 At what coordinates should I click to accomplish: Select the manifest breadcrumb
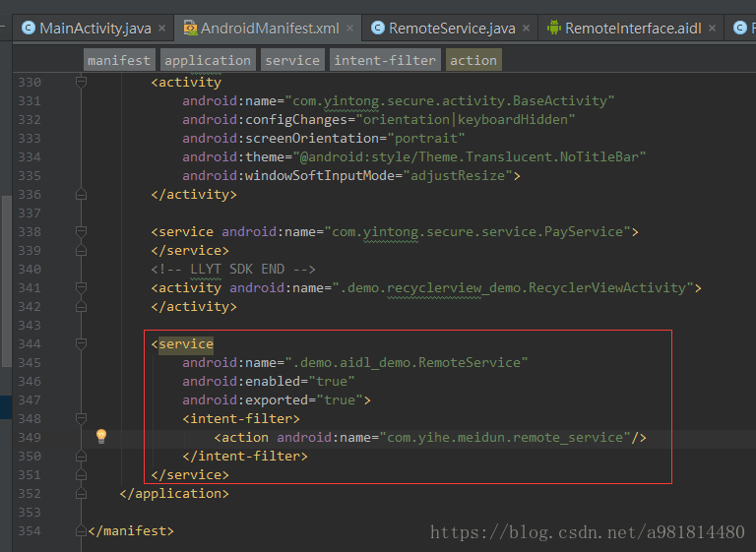[x=119, y=60]
